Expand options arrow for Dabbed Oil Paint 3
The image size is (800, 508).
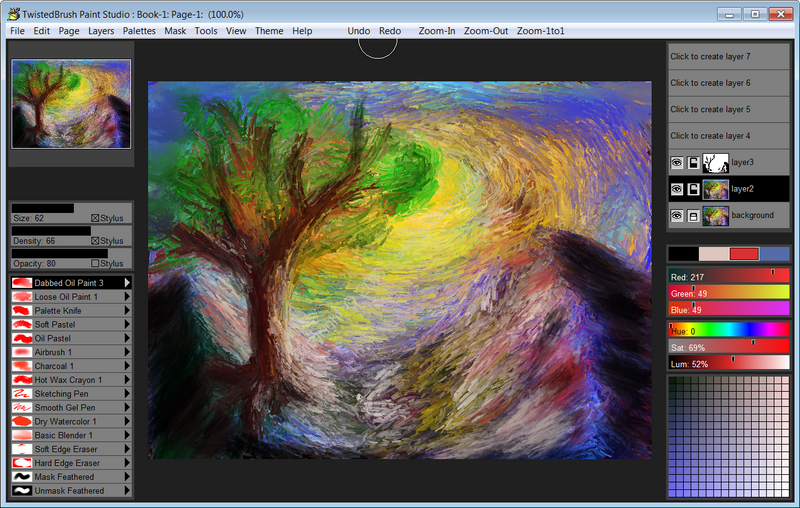(x=127, y=282)
